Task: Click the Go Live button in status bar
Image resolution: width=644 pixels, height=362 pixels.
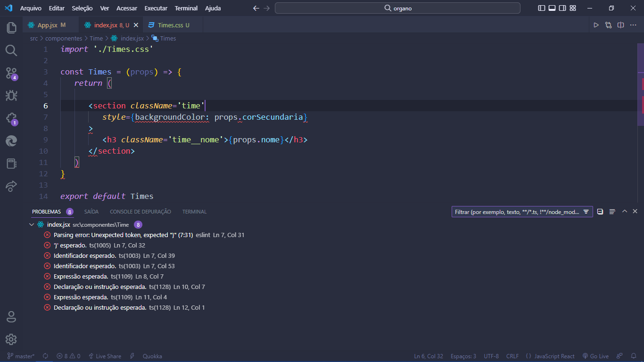Action: pyautogui.click(x=595, y=356)
